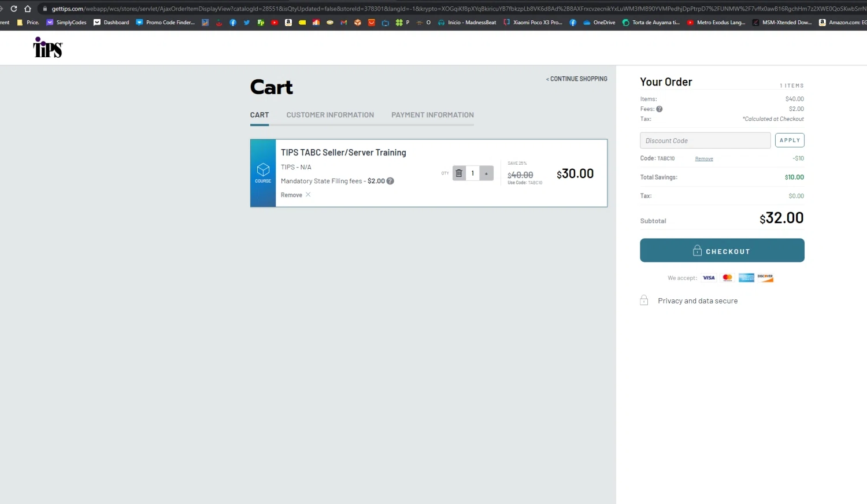
Task: Click the American Express card icon
Action: (746, 278)
